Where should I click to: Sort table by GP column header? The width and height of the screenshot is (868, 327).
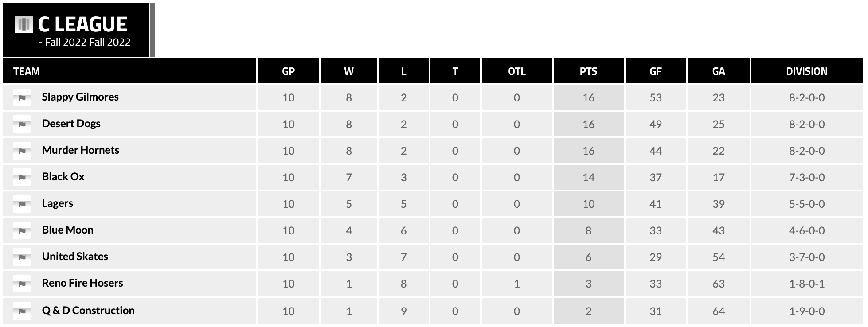click(x=288, y=71)
